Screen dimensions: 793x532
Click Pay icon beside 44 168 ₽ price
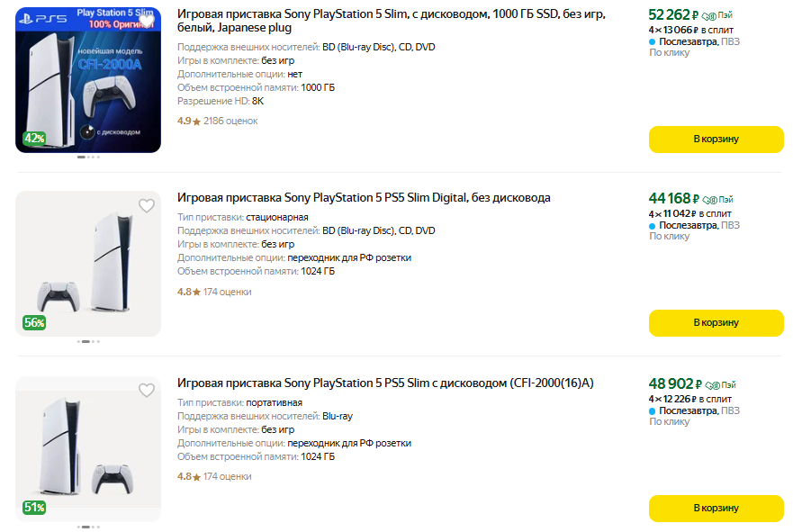click(717, 199)
